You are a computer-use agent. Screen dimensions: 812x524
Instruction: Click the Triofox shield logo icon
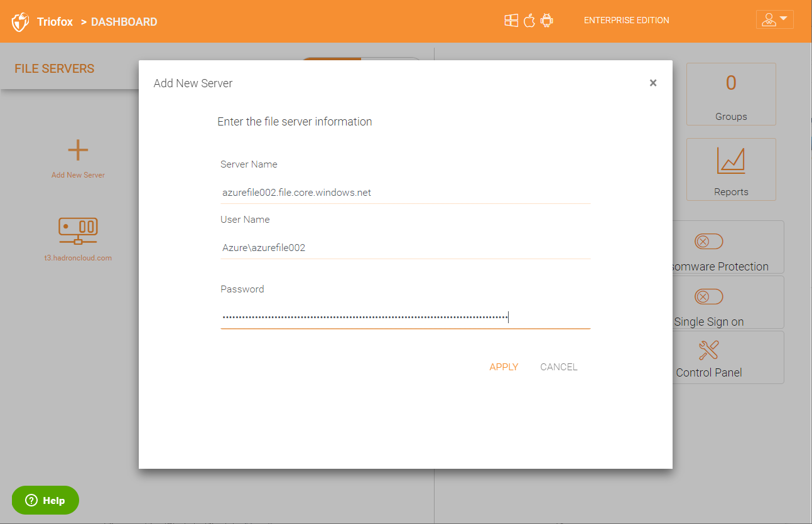coord(21,22)
